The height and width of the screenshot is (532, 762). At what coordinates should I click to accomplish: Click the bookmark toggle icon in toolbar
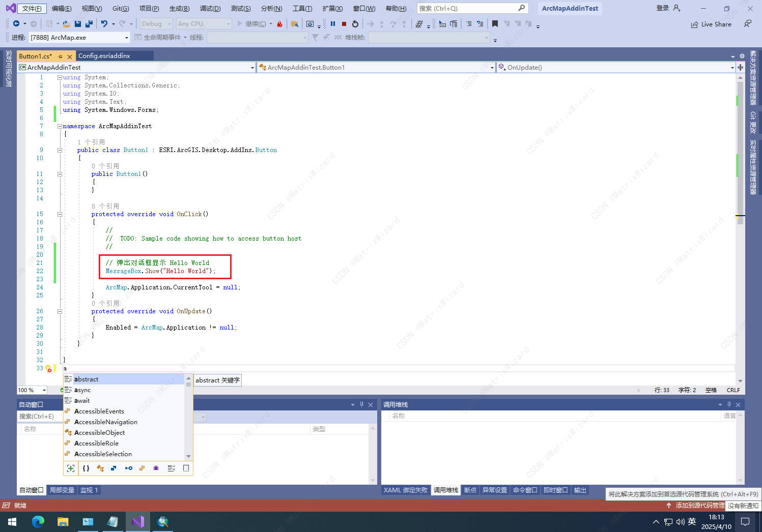495,24
